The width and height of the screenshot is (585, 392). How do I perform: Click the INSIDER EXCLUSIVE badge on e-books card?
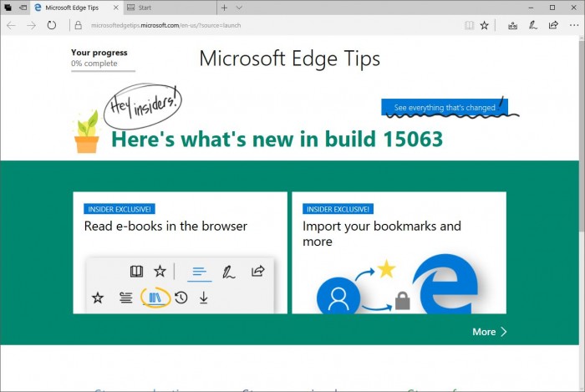[120, 209]
